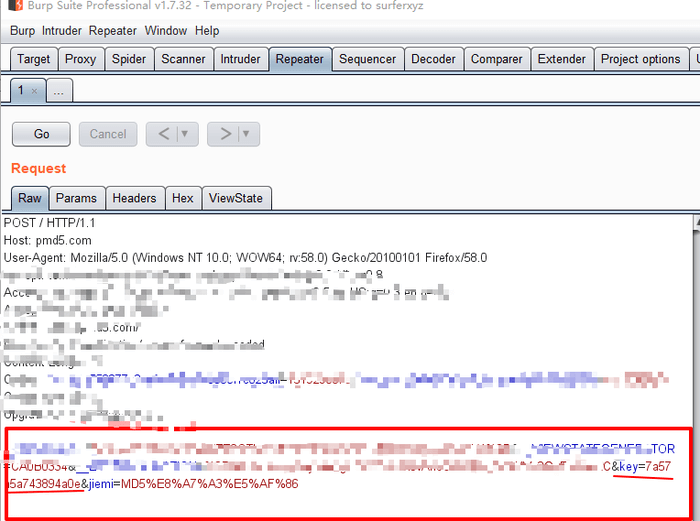Close repeater tab 1 with its x icon
This screenshot has width=700, height=521.
[x=34, y=91]
